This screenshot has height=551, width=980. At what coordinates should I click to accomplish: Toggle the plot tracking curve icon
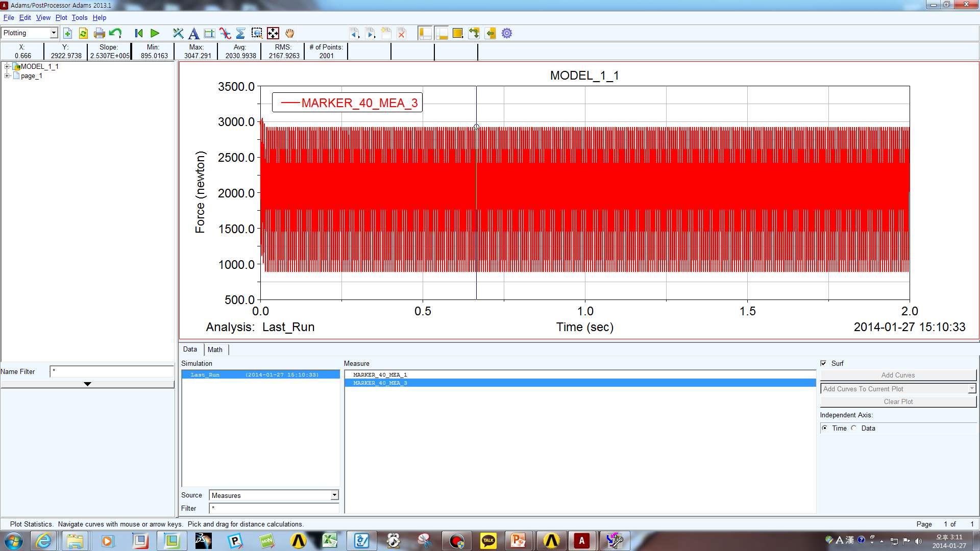pyautogui.click(x=225, y=34)
